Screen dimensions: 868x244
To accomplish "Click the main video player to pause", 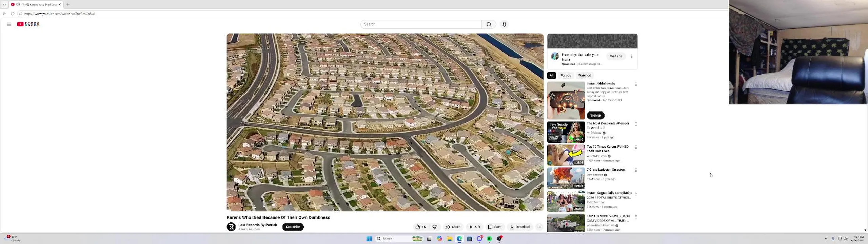I will pos(385,122).
